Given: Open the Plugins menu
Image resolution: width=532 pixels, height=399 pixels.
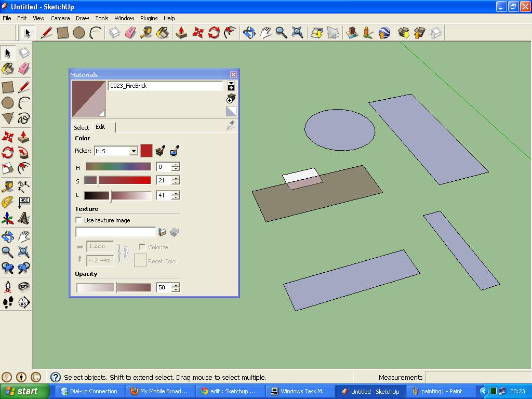Looking at the screenshot, I should click(x=149, y=18).
